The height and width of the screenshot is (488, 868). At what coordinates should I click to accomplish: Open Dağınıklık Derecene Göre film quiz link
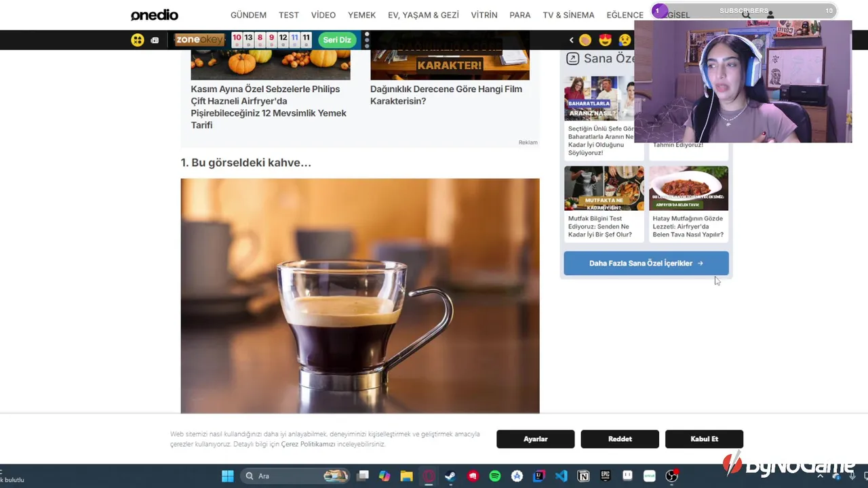446,95
